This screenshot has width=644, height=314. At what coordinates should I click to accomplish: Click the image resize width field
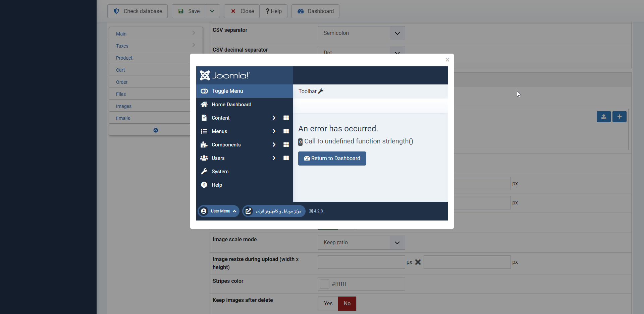[362, 262]
